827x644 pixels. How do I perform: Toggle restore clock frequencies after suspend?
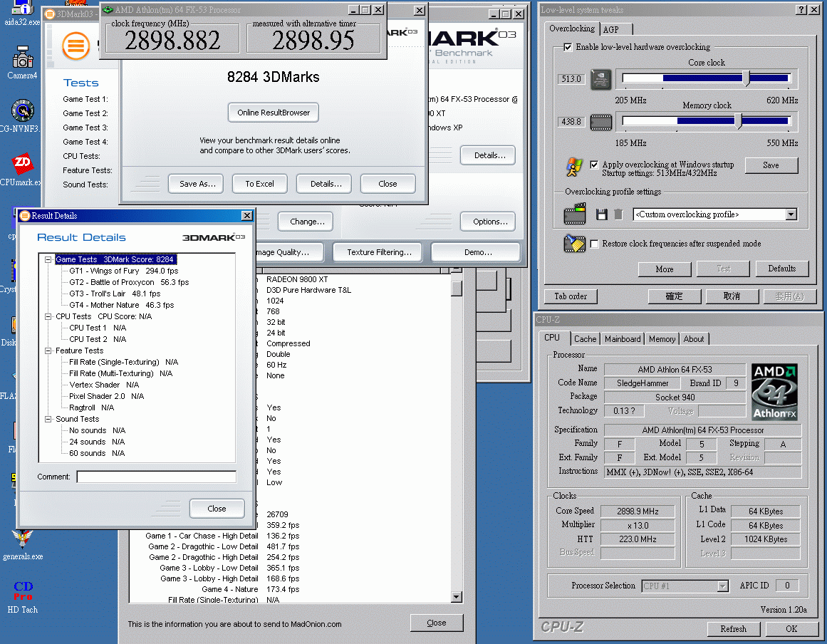(594, 244)
